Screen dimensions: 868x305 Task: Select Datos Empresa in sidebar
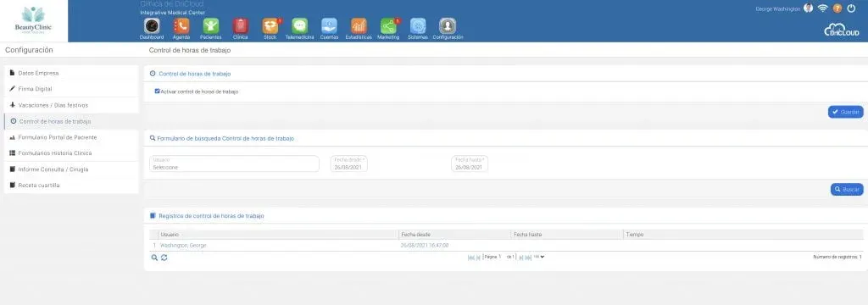[71, 73]
